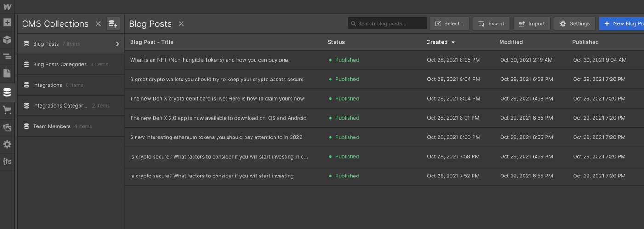Open the Navigator panel icon
The width and height of the screenshot is (644, 229).
tap(7, 56)
